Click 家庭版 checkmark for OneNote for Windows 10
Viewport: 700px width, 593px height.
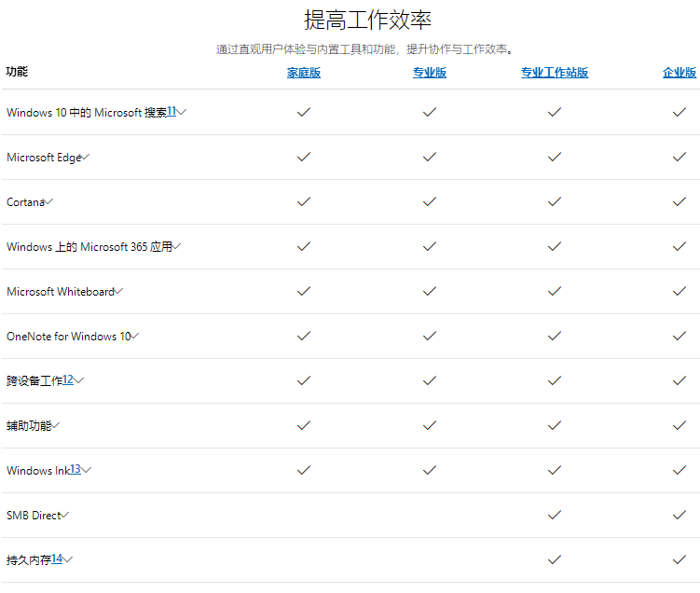[x=304, y=336]
